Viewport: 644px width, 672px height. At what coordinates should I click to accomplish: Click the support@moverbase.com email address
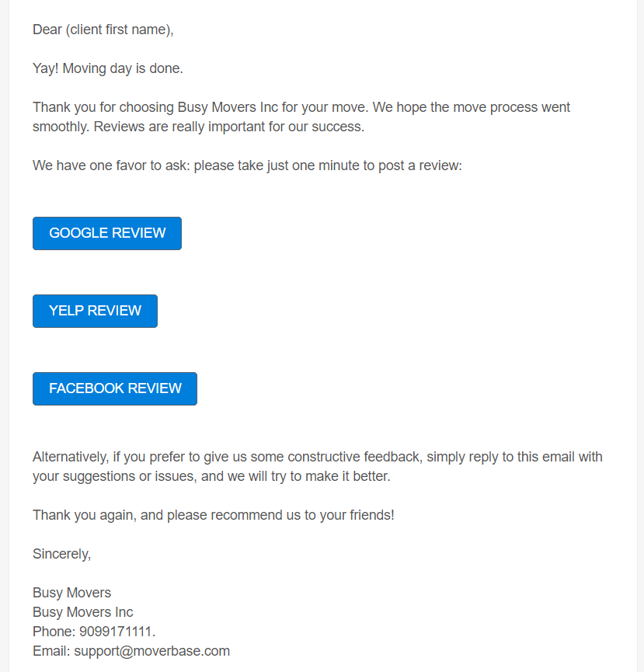tap(151, 651)
